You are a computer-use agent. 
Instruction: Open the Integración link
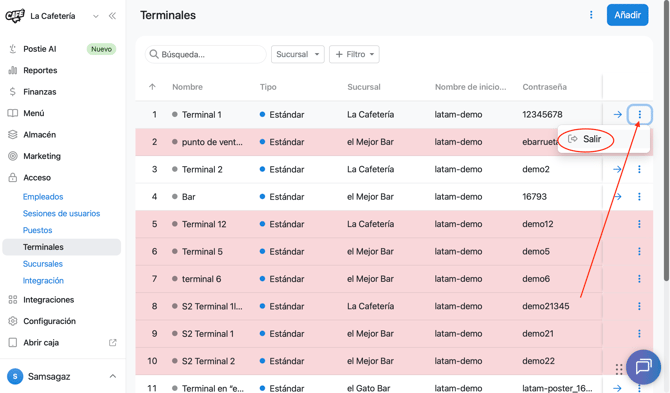[x=43, y=280]
